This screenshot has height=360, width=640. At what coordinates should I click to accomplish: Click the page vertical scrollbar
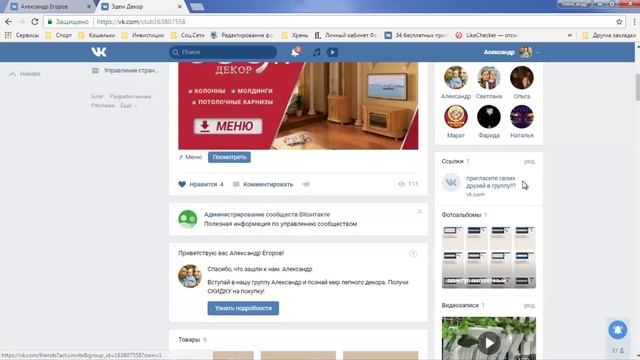click(638, 87)
